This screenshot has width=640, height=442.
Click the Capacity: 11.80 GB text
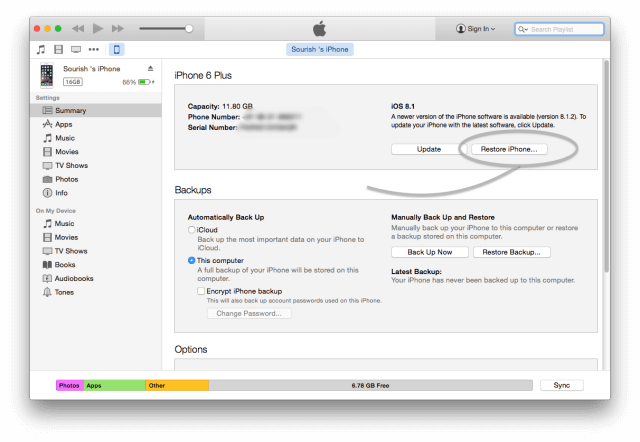point(220,107)
